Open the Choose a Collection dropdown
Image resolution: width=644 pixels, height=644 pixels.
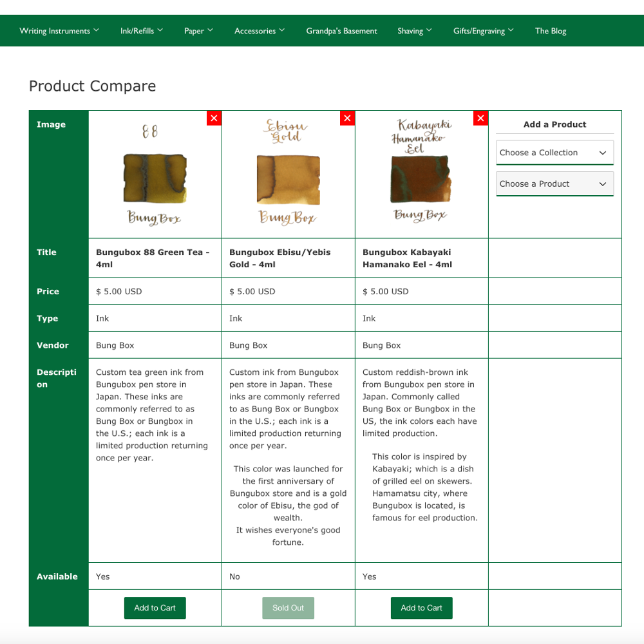coord(554,153)
